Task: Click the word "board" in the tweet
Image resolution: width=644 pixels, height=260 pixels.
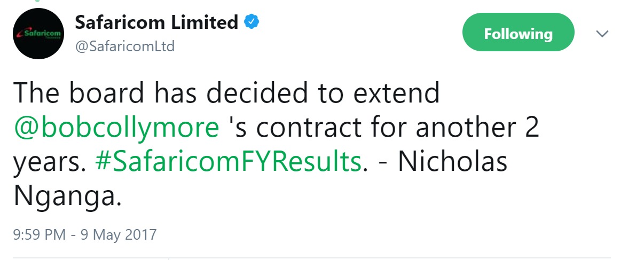Action: coord(100,94)
